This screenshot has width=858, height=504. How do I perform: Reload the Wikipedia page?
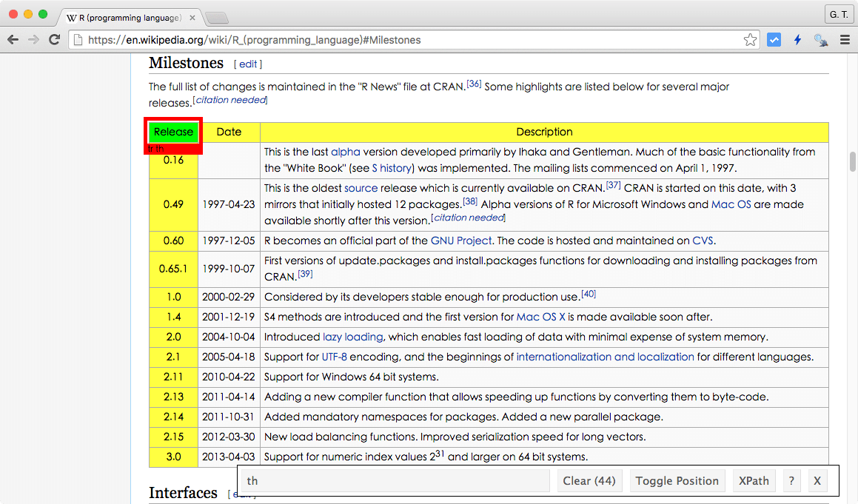[54, 40]
